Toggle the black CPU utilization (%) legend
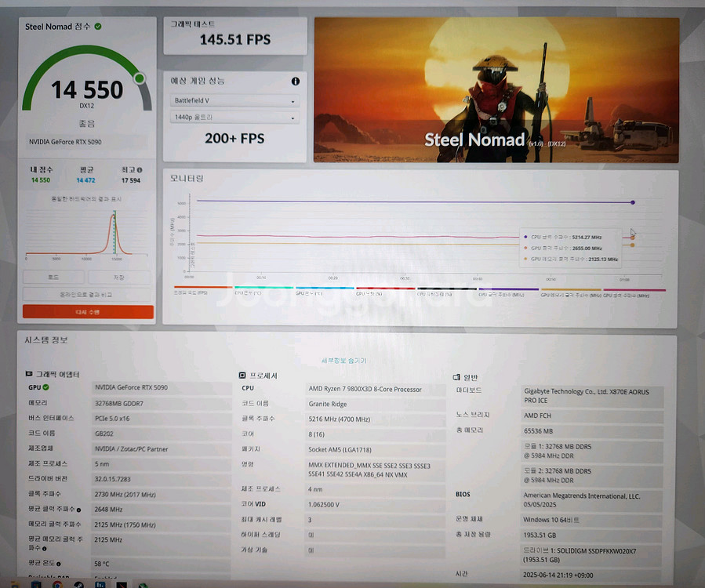 (x=446, y=292)
